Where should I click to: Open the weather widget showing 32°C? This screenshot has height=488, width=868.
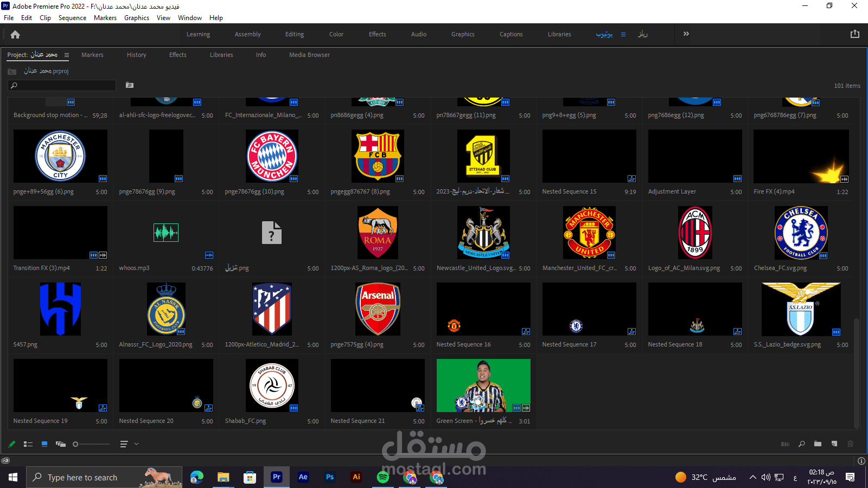tap(705, 477)
